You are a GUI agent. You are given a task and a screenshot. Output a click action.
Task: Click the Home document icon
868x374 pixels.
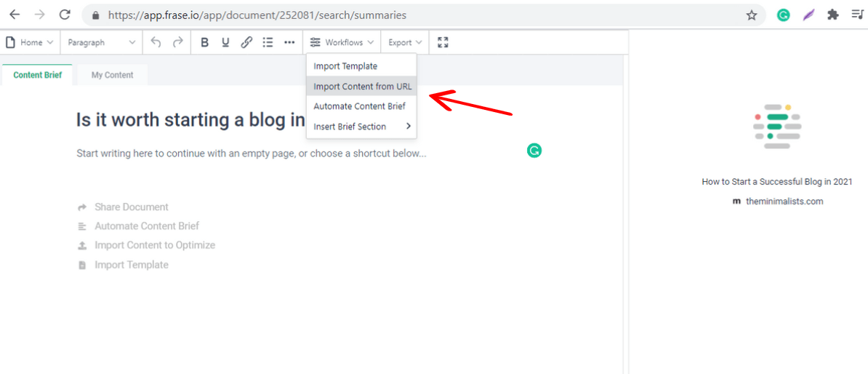coord(10,42)
